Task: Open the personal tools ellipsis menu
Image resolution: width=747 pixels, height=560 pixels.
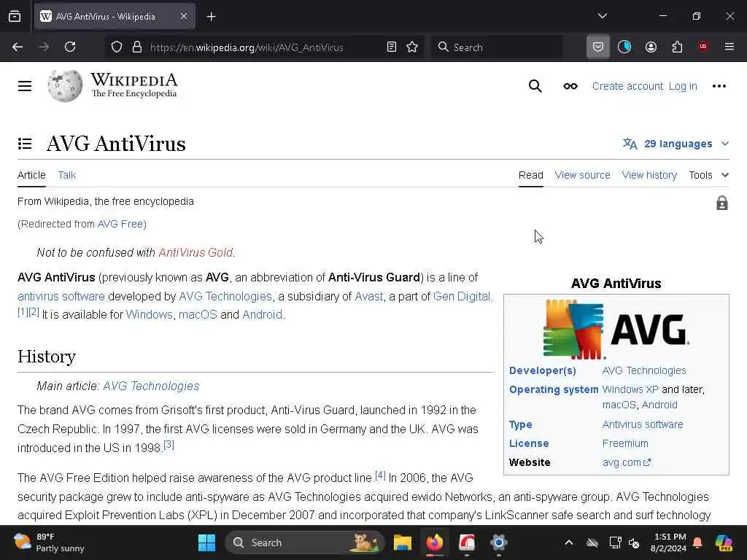Action: pos(719,86)
